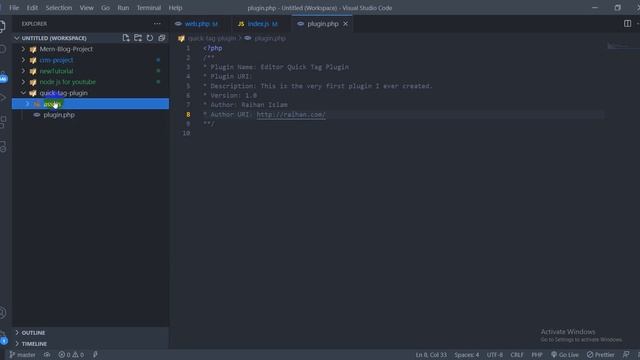640x360 pixels.
Task: Open Explorer more actions ellipsis
Action: 157,24
